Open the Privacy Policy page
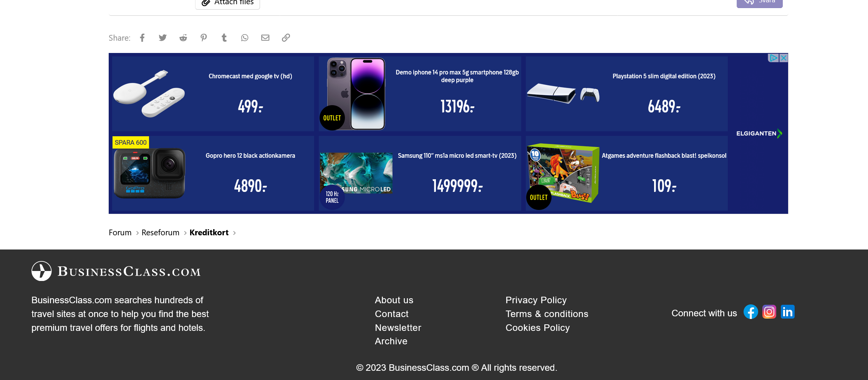The width and height of the screenshot is (868, 380). (x=536, y=300)
